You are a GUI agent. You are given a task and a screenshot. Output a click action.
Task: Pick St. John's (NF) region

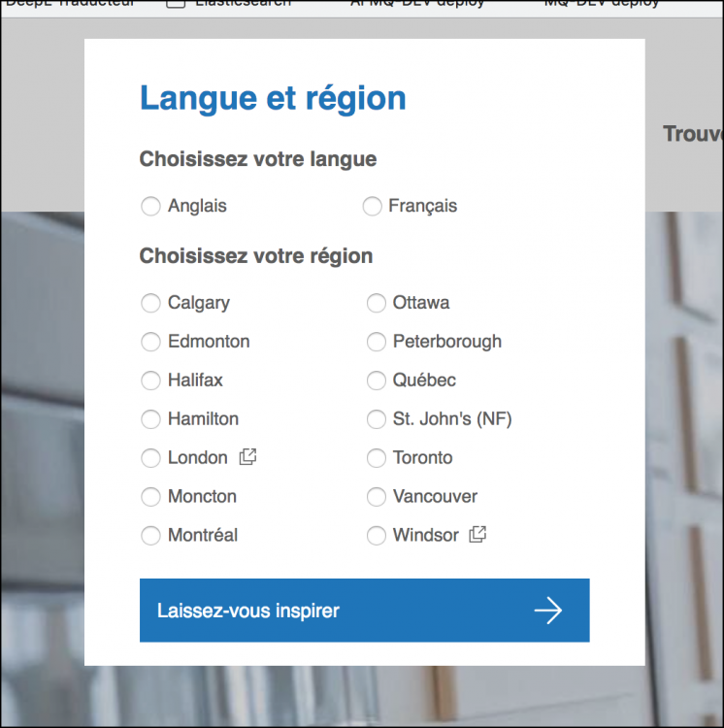point(376,419)
